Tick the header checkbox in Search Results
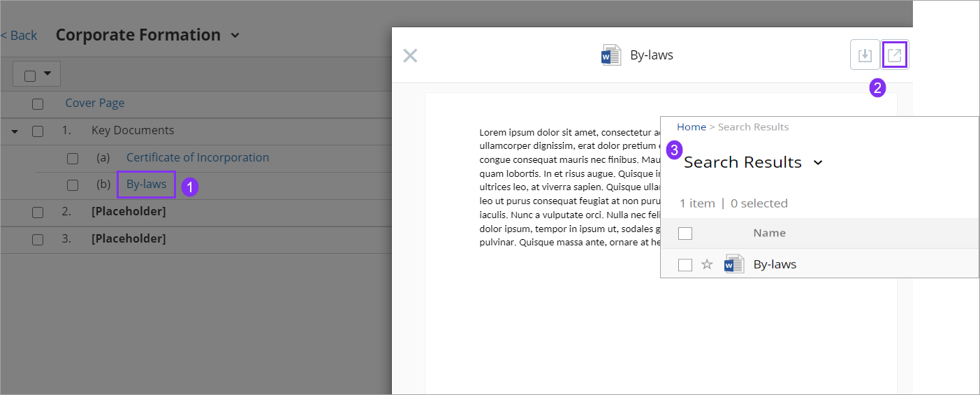The image size is (980, 395). [685, 234]
